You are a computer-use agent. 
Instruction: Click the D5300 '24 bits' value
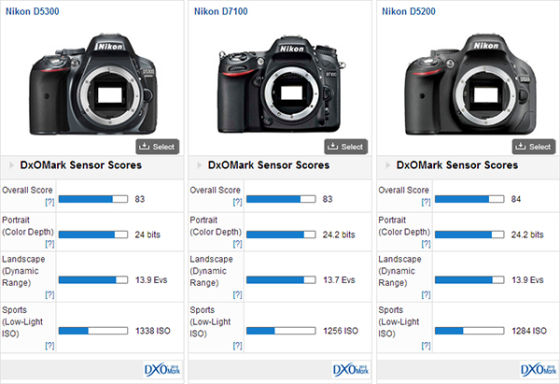coord(148,235)
